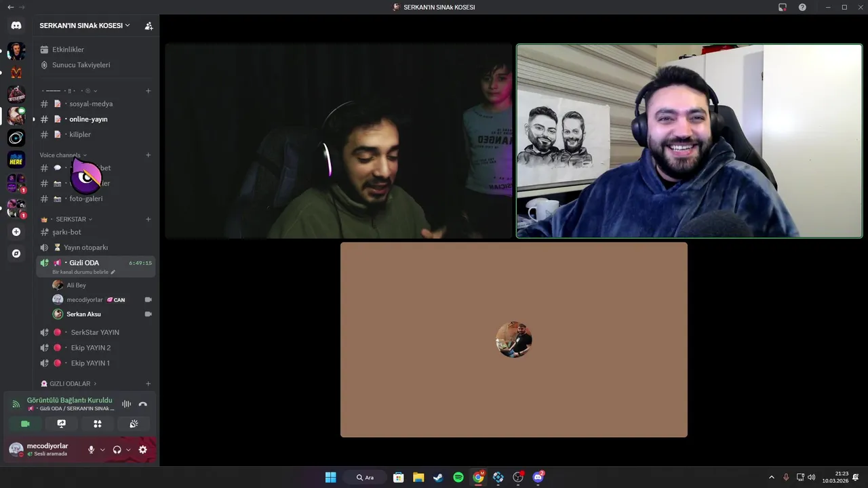Open the inbox icon in title bar

click(783, 7)
